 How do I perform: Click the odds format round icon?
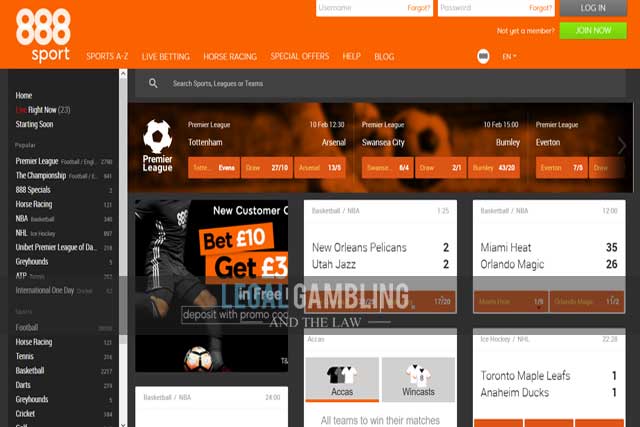pos(483,56)
